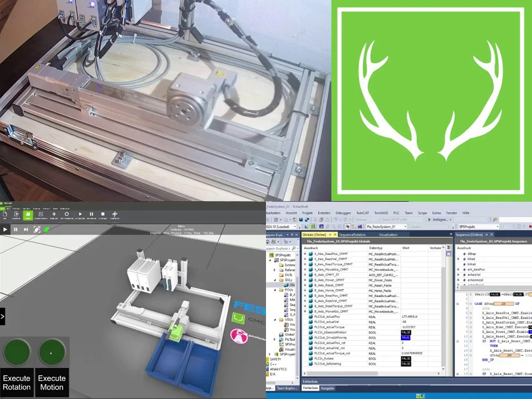This screenshot has height=399, width=532.
Task: Click the stop square icon in simulator ribbon
Action: pos(103,215)
